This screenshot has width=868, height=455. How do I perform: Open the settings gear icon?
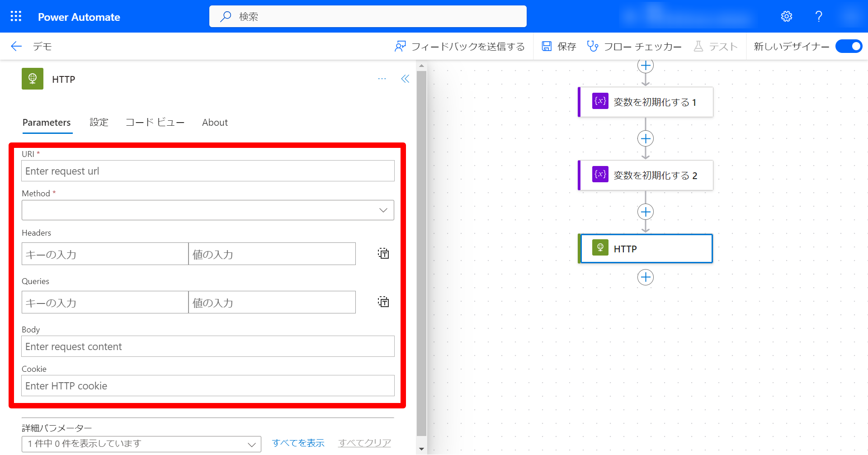point(786,16)
